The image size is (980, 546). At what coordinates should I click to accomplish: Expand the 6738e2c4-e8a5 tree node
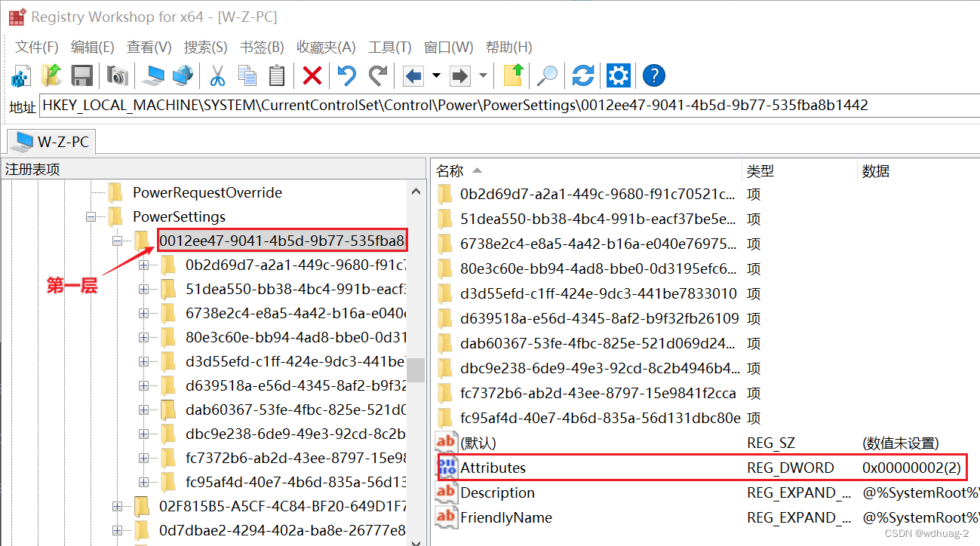coord(144,313)
